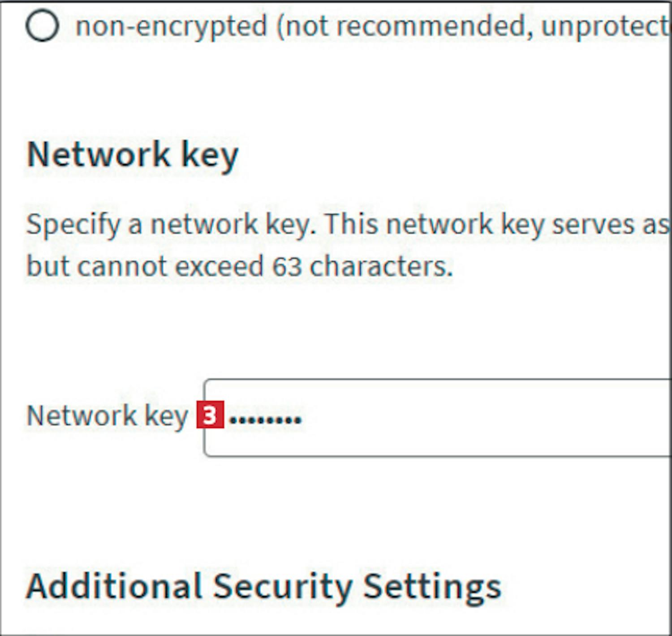
Task: Click the bold "Network key" section heading
Action: (x=132, y=155)
